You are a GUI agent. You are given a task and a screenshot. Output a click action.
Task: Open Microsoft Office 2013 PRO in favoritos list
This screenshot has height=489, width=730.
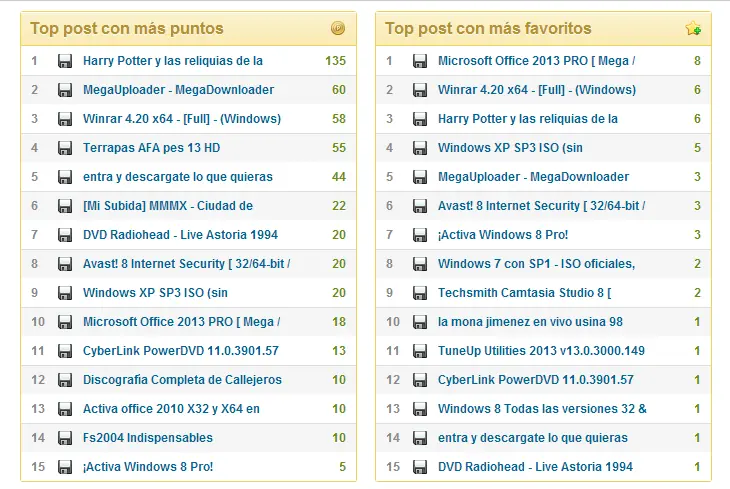coord(536,61)
